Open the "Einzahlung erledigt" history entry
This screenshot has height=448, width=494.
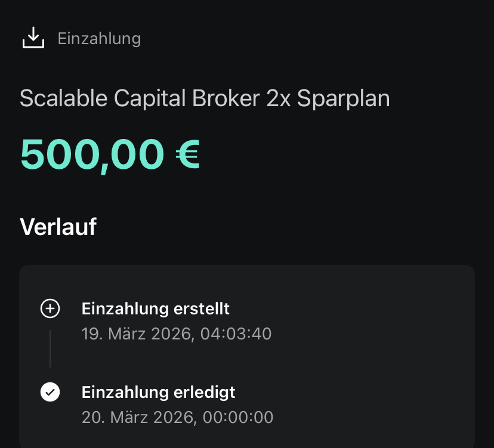(158, 393)
